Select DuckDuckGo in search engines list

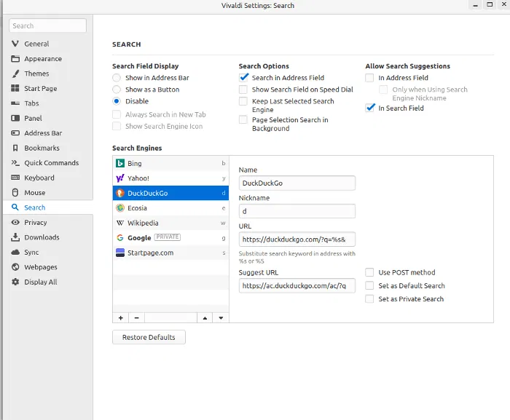pyautogui.click(x=170, y=193)
